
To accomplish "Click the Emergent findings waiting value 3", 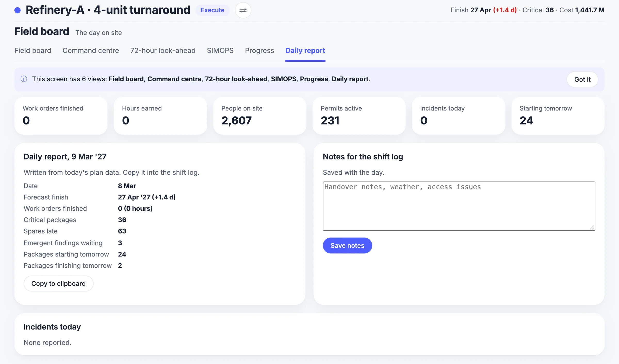I will tap(120, 243).
